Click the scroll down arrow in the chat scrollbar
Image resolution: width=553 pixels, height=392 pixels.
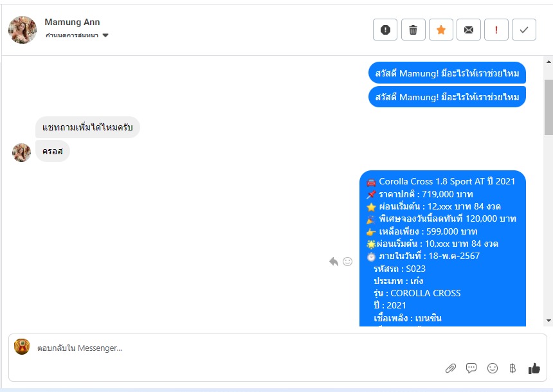point(548,321)
